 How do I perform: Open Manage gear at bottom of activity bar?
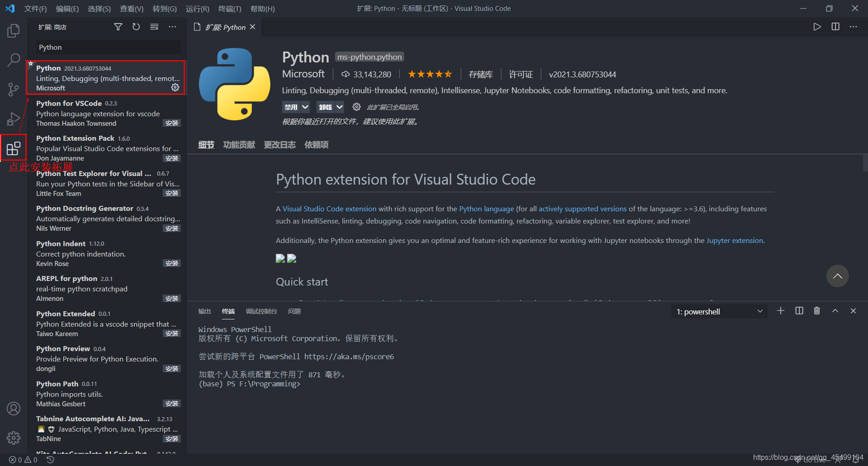pyautogui.click(x=14, y=437)
